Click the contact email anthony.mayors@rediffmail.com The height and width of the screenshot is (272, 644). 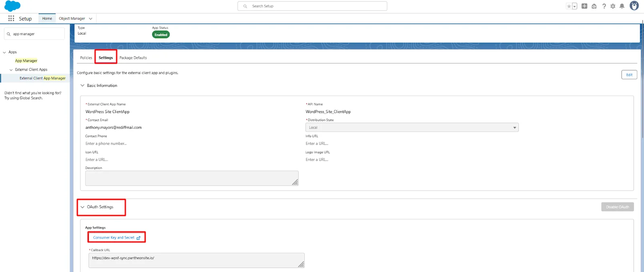[x=114, y=128]
